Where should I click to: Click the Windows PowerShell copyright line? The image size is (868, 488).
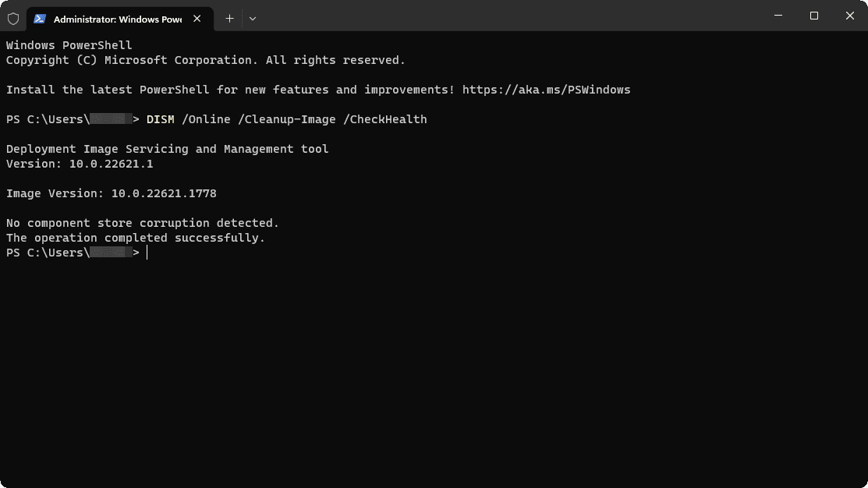205,59
